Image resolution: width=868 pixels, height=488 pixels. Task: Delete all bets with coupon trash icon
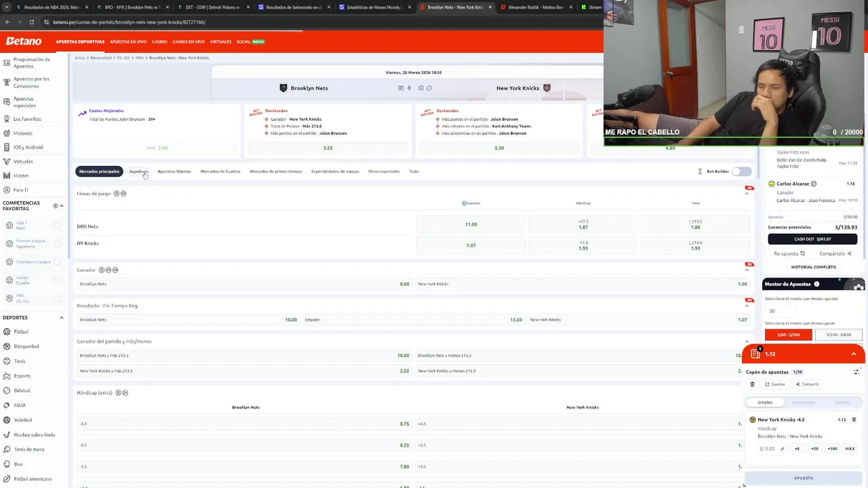pyautogui.click(x=752, y=384)
